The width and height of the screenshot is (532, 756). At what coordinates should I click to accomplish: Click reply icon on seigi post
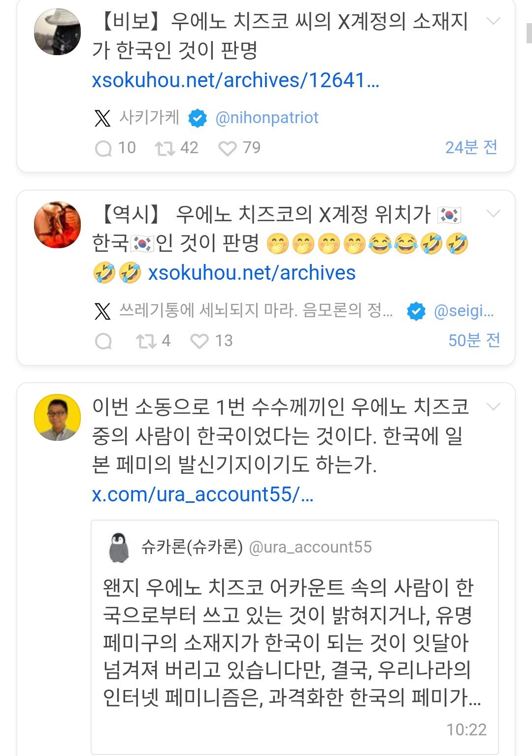tap(103, 341)
